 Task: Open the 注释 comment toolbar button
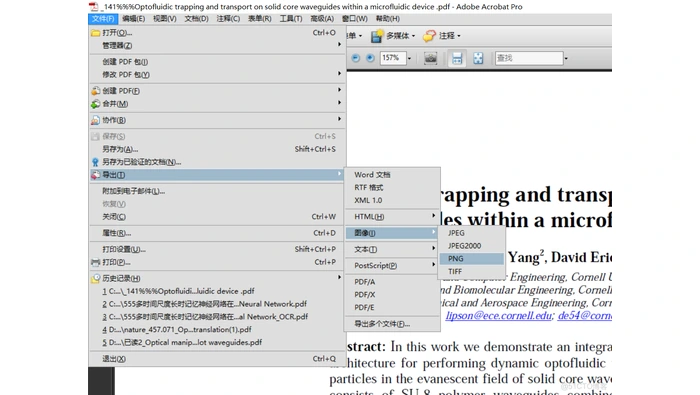point(442,36)
